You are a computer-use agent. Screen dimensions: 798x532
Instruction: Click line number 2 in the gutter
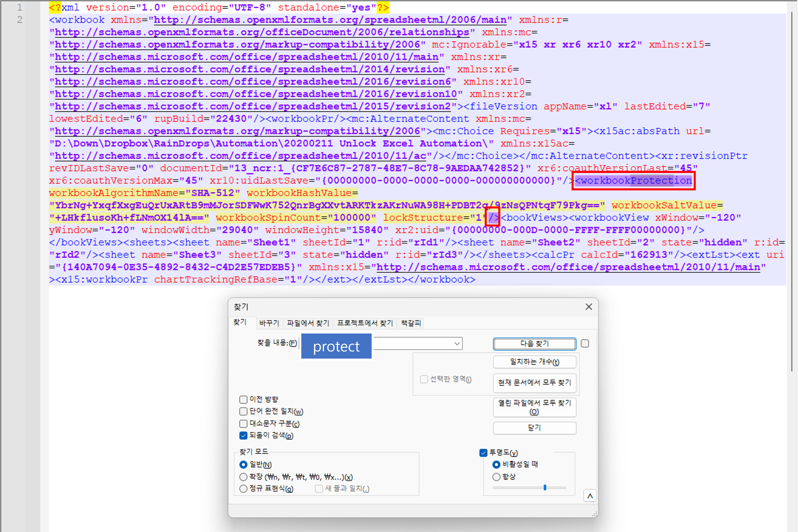point(20,20)
